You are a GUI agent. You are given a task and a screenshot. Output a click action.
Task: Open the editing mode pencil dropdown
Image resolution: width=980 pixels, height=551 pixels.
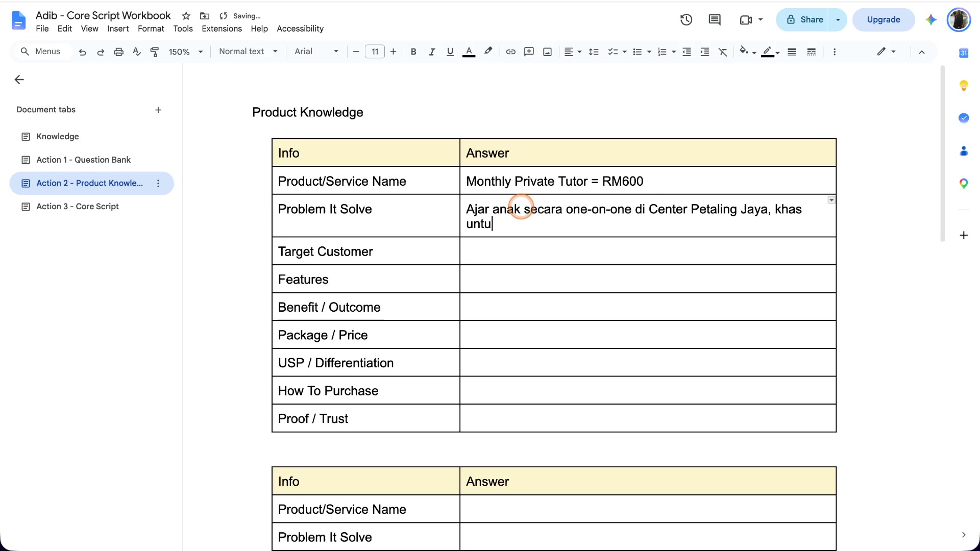tap(887, 52)
